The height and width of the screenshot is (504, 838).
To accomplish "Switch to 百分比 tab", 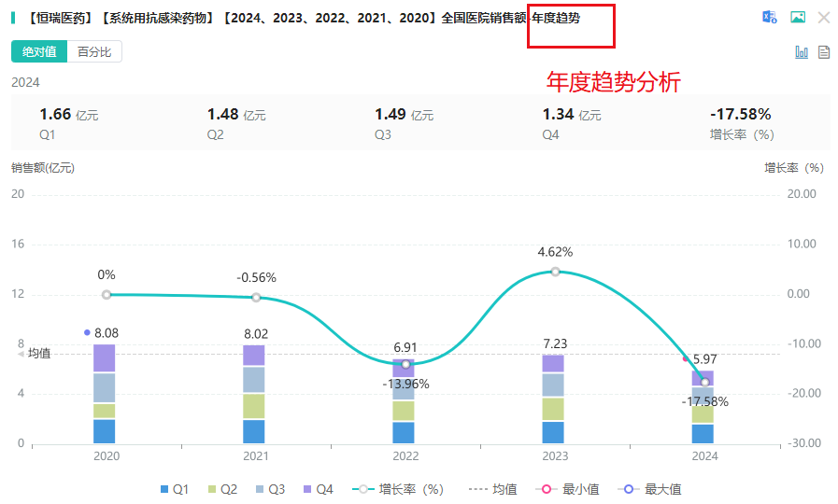I will [x=94, y=52].
